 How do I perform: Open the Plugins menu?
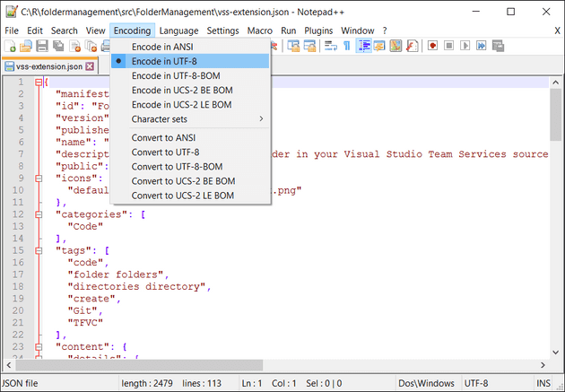pos(318,30)
